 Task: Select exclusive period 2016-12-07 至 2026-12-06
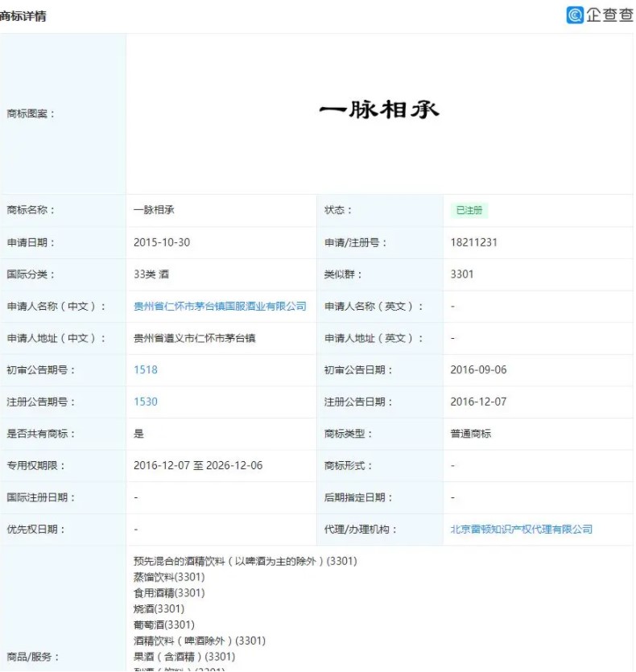(x=198, y=465)
